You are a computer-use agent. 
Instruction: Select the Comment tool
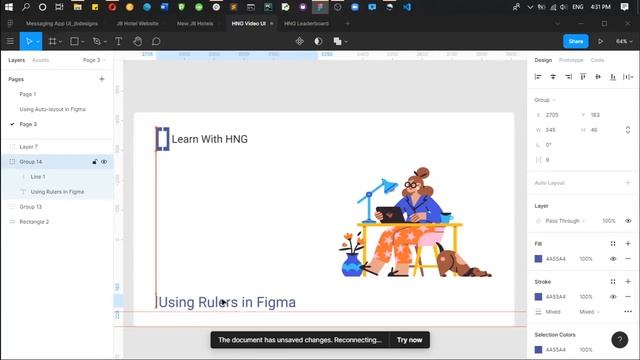tap(156, 41)
